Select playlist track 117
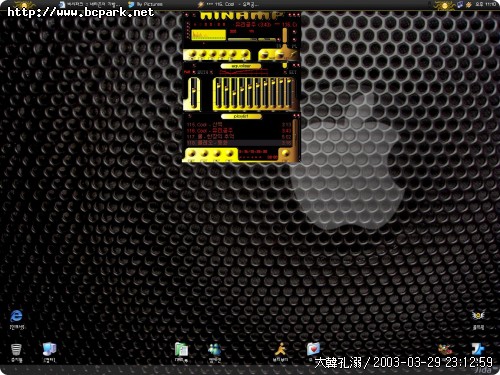Image resolution: width=500 pixels, height=375 pixels. [239, 137]
